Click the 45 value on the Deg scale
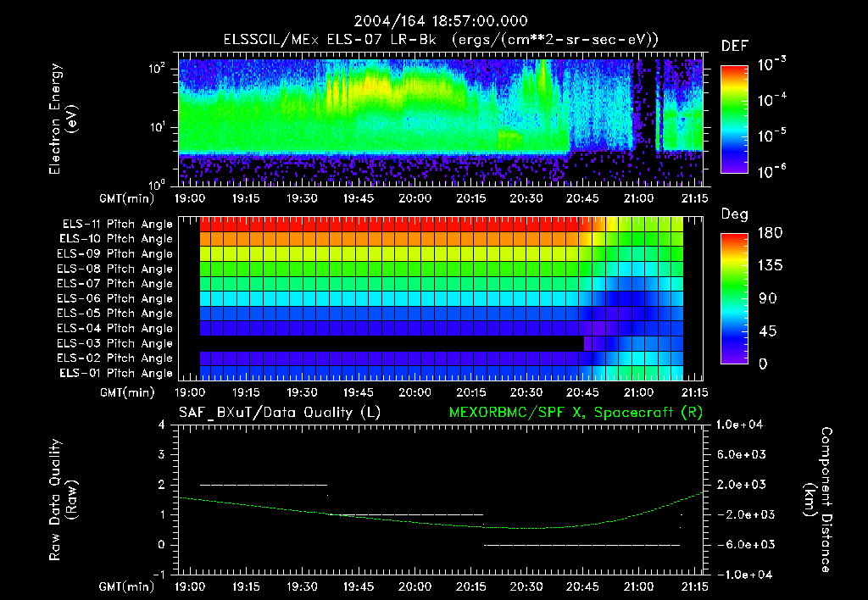 (x=768, y=331)
